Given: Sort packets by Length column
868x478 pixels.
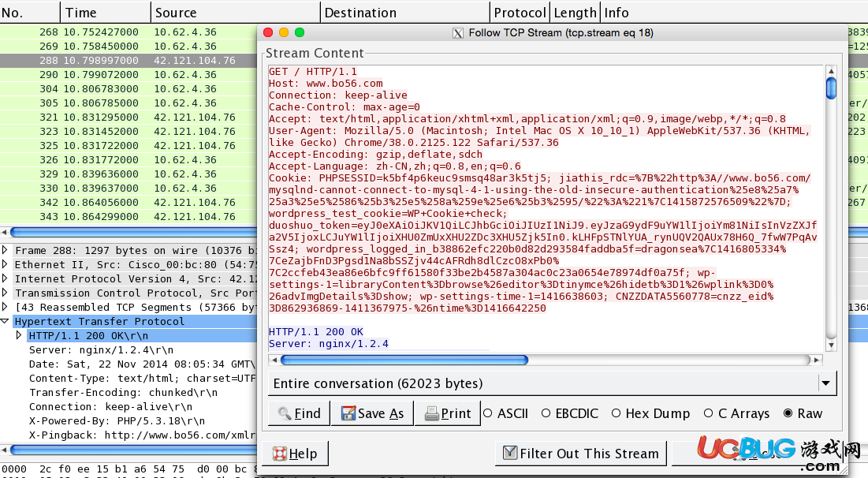Looking at the screenshot, I should point(576,12).
